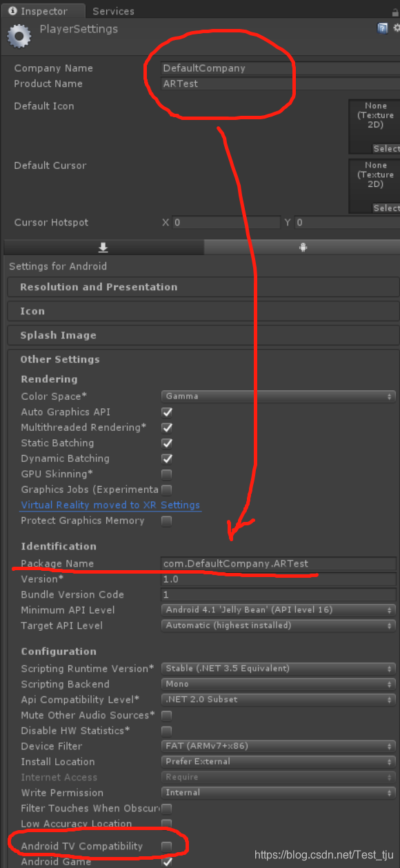Open the Scripting Backend dropdown
This screenshot has width=400, height=868.
[x=279, y=684]
